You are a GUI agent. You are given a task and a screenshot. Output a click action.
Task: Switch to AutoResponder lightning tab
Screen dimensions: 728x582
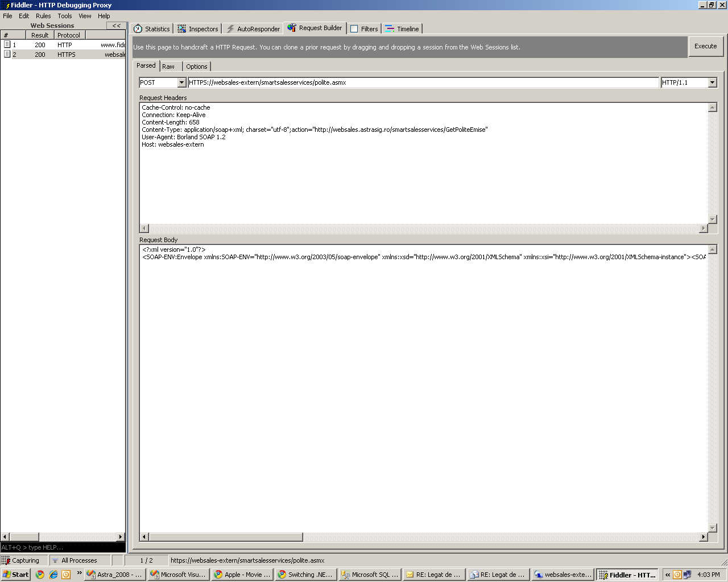(x=253, y=29)
